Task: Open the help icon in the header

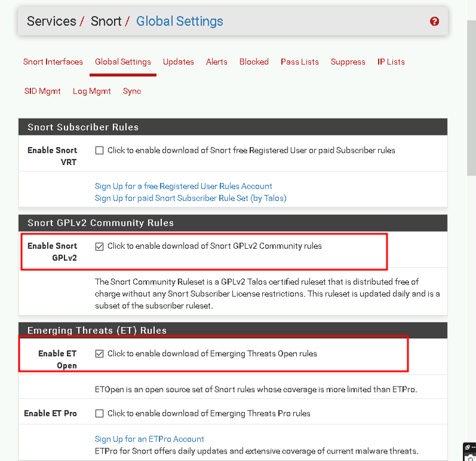Action: [x=434, y=21]
